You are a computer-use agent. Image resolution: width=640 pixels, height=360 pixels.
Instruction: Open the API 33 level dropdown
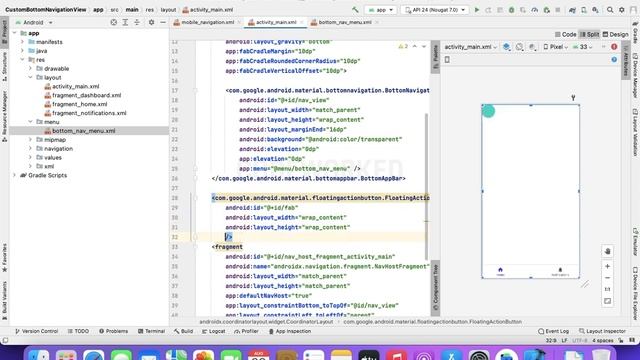[582, 47]
